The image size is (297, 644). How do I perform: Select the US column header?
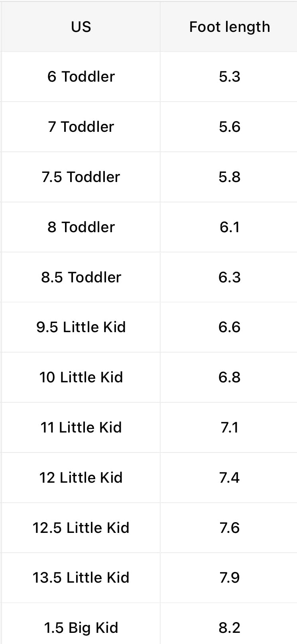point(81,27)
